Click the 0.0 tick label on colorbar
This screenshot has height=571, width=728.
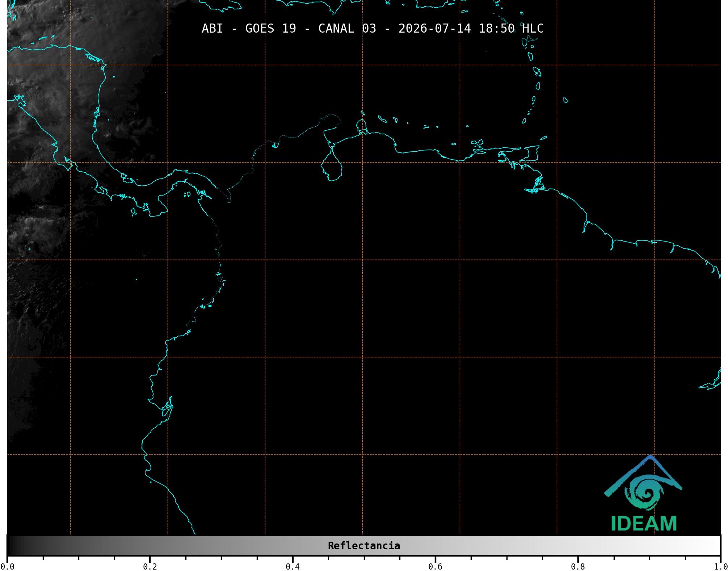8,567
